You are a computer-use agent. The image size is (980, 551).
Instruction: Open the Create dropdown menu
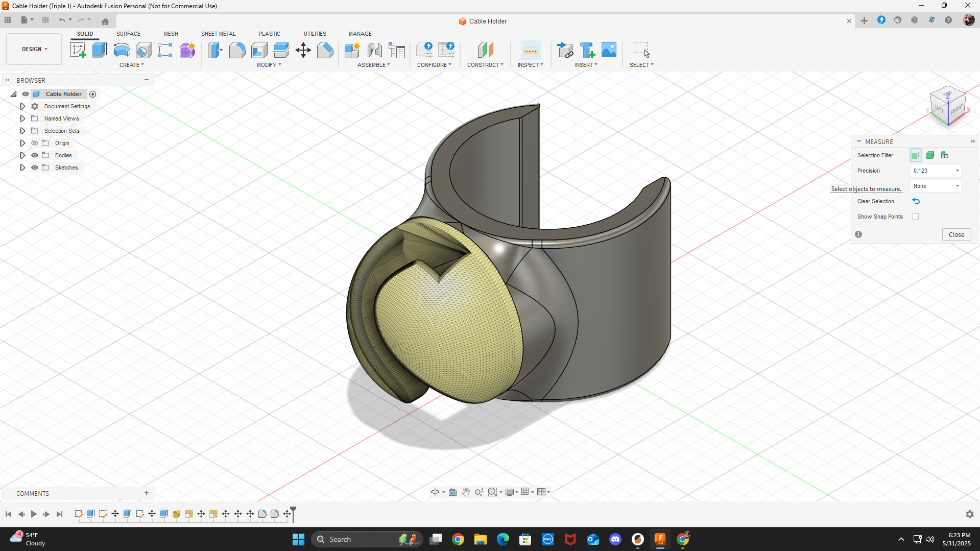click(x=132, y=65)
